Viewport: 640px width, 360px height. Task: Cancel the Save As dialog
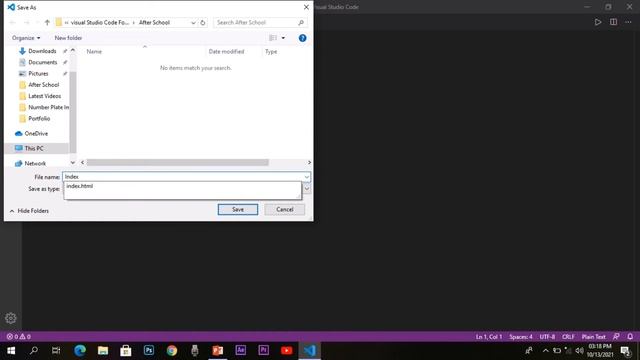(x=284, y=209)
